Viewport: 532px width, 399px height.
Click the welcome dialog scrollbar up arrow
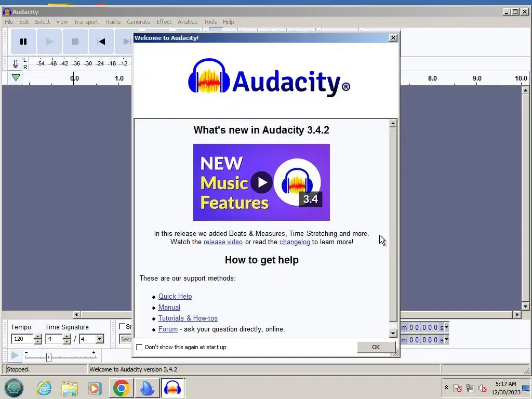393,123
